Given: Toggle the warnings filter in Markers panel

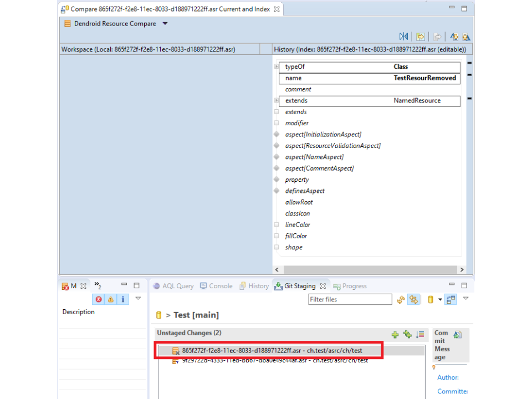Looking at the screenshot, I should 111,299.
